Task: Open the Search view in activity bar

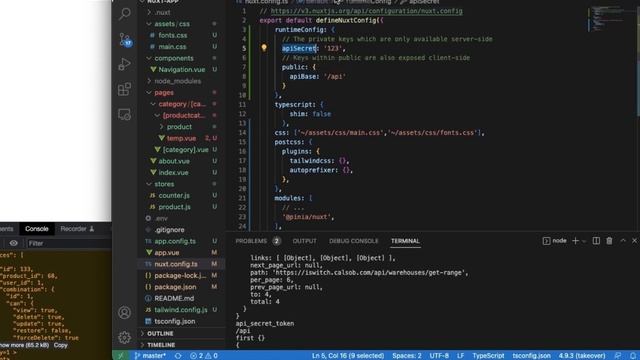Action: point(124,14)
